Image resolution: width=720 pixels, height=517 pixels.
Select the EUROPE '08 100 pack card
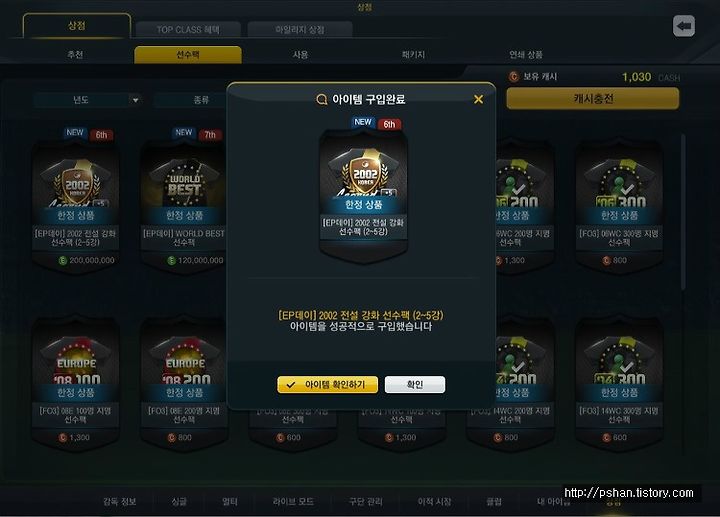(x=75, y=383)
